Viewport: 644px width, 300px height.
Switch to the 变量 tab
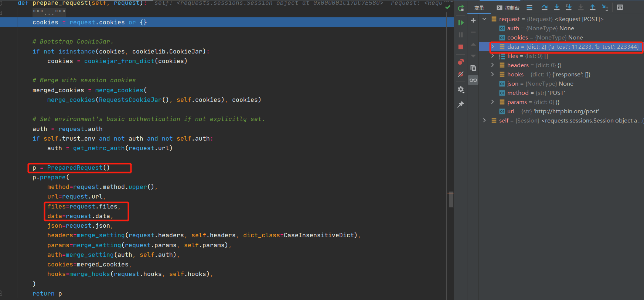[x=479, y=8]
